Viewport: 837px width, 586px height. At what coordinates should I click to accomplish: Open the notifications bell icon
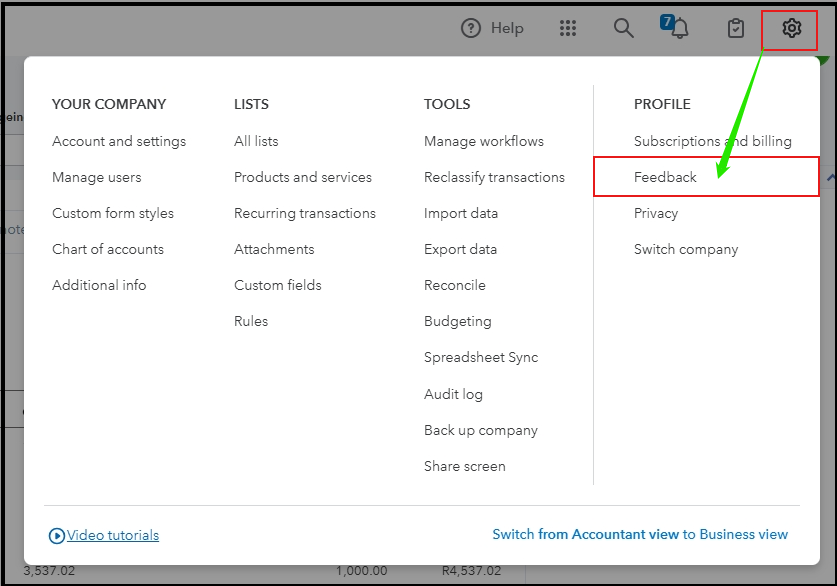pyautogui.click(x=680, y=29)
